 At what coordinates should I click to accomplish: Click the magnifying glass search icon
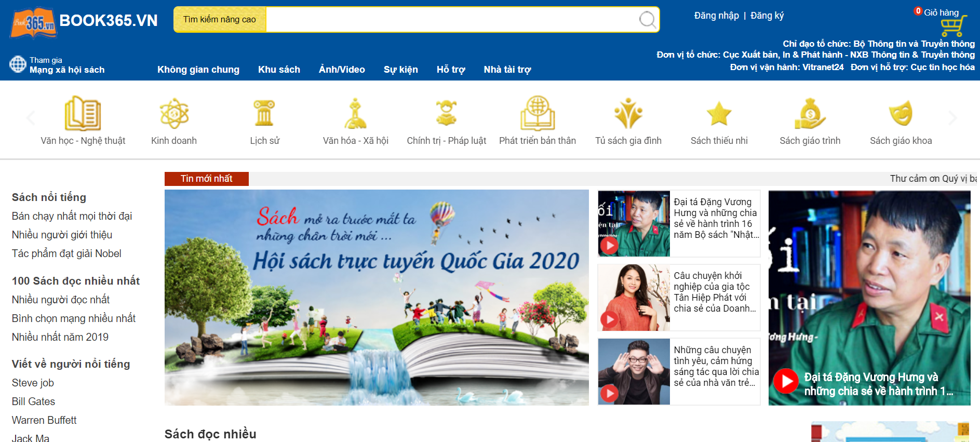pyautogui.click(x=647, y=20)
